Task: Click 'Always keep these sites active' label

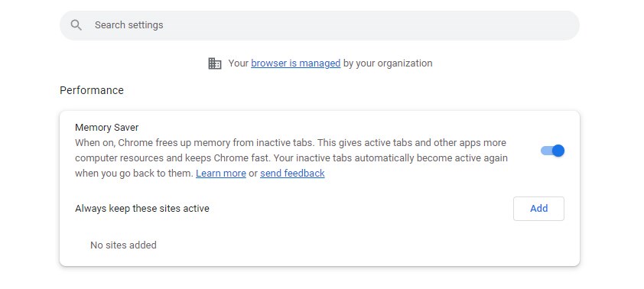Action: 142,209
